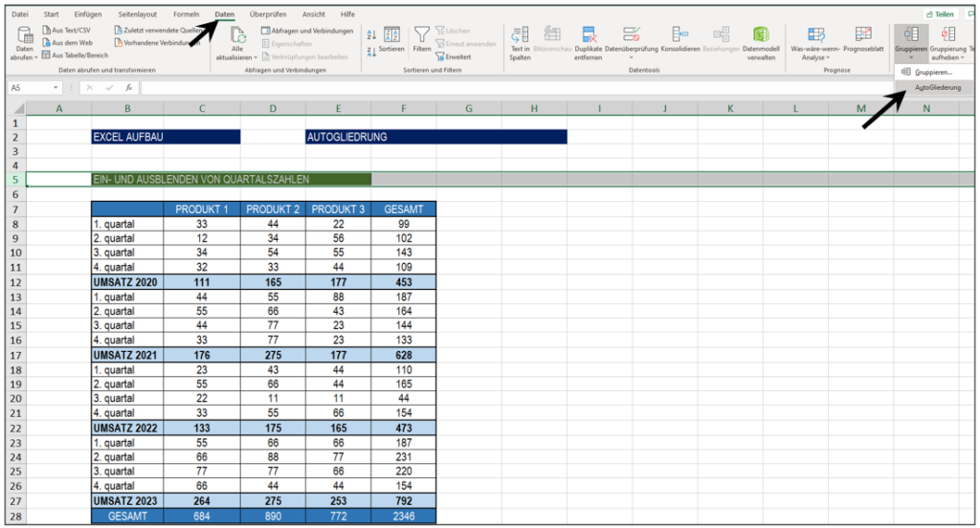Click the Name Box showing A5
Image resolution: width=980 pixels, height=528 pixels.
pyautogui.click(x=30, y=87)
